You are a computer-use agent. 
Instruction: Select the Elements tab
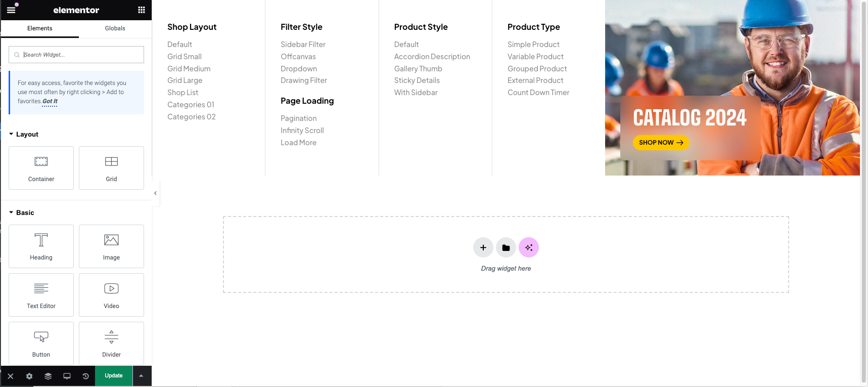pos(39,28)
